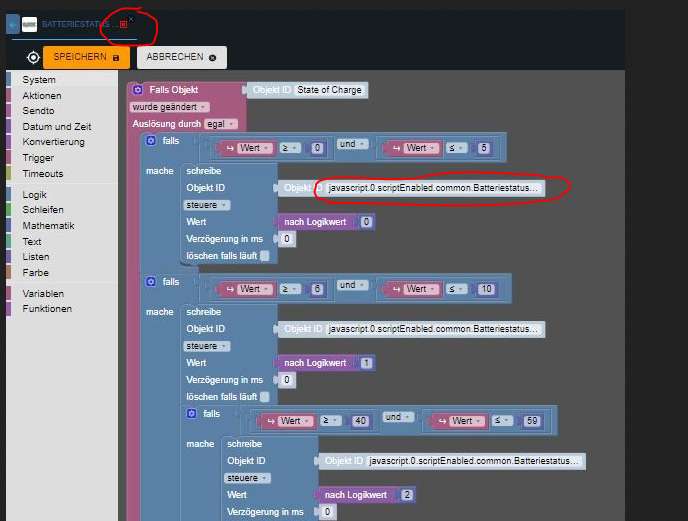Viewport: 688px width, 521px height.
Task: Click value 2 in the 'nach Logikwert' block
Action: pyautogui.click(x=407, y=496)
